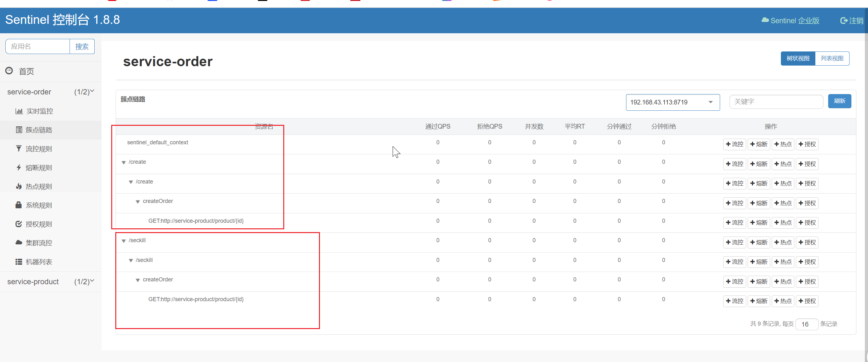Collapse the top-level /seckill tree node
Image resolution: width=868 pixels, height=362 pixels.
[124, 241]
